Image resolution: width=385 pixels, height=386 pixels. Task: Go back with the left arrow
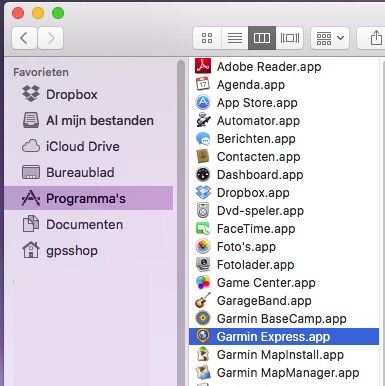(24, 38)
